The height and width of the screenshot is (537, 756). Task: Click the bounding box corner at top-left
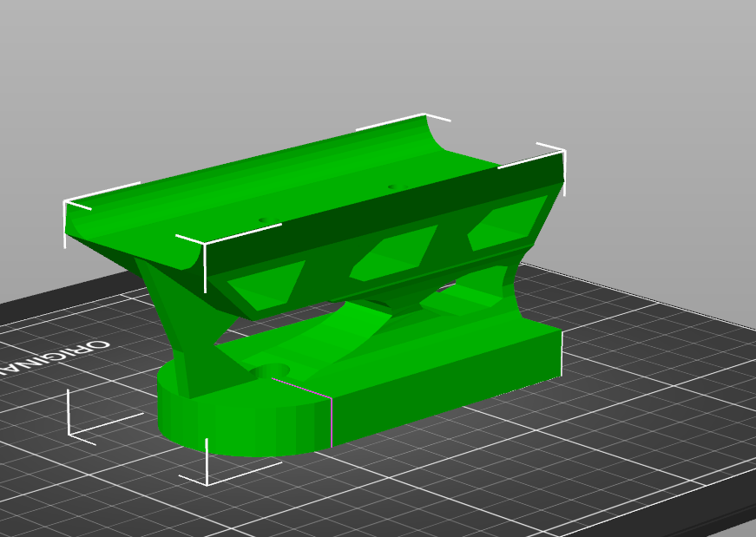pyautogui.click(x=66, y=203)
